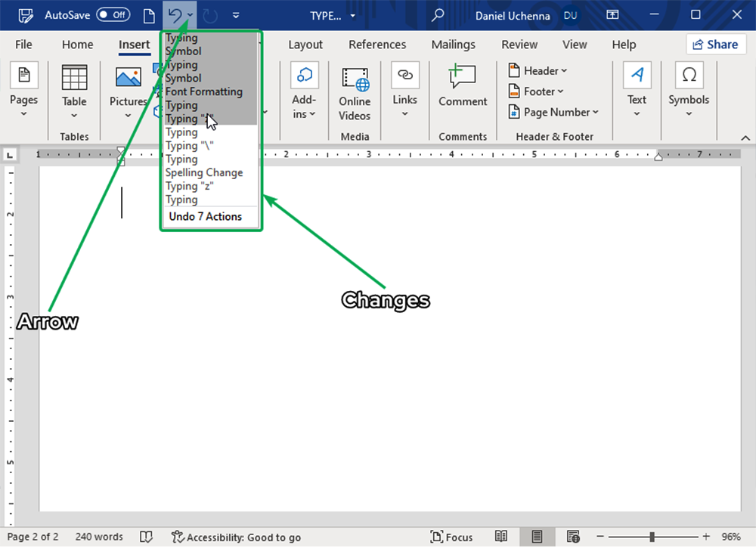This screenshot has width=756, height=551.
Task: Click the Share button
Action: pyautogui.click(x=715, y=45)
